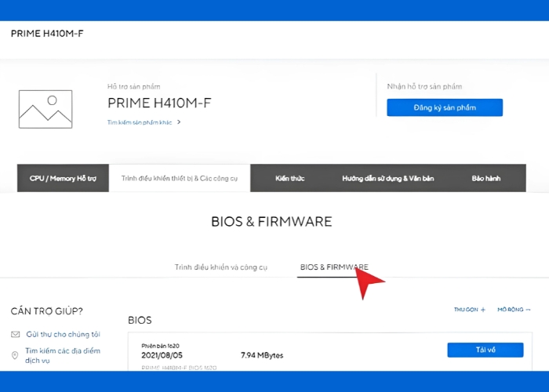This screenshot has width=549, height=392.
Task: Click the envelope icon beside email us
Action: click(16, 334)
